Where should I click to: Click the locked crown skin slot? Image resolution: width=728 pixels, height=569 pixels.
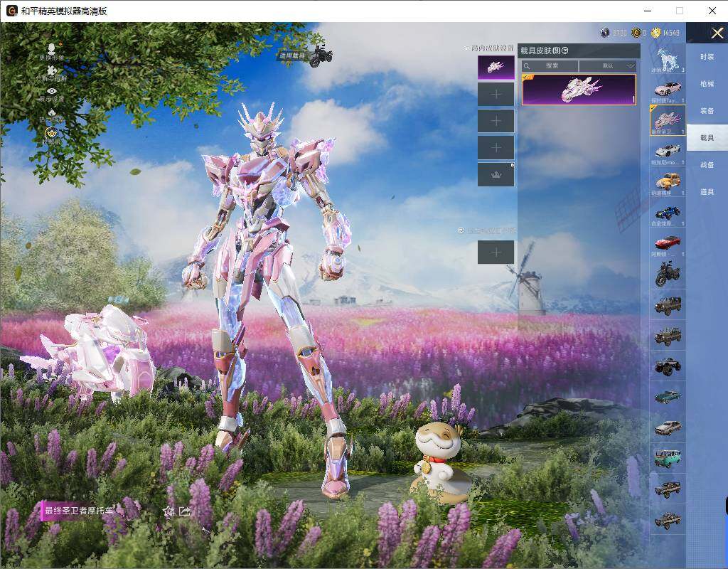pos(496,175)
